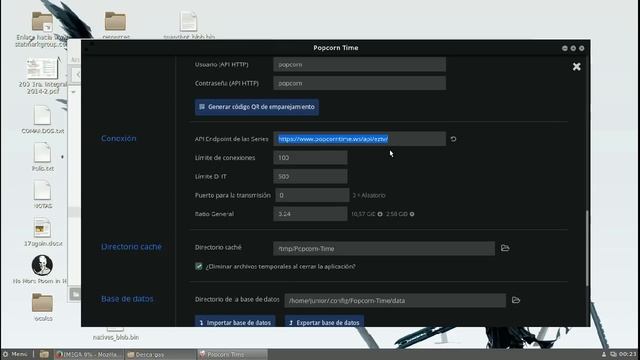Click the Contraseña (API HTTP) input field

pos(360,83)
